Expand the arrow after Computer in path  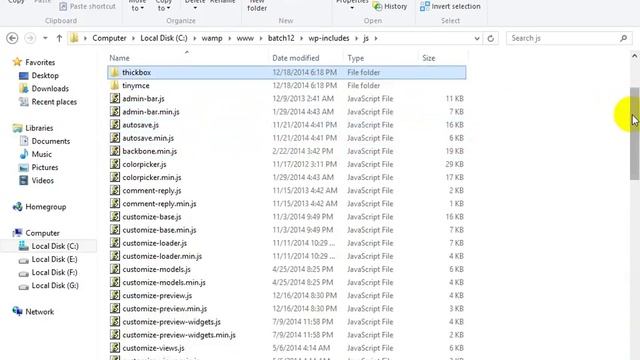133,38
